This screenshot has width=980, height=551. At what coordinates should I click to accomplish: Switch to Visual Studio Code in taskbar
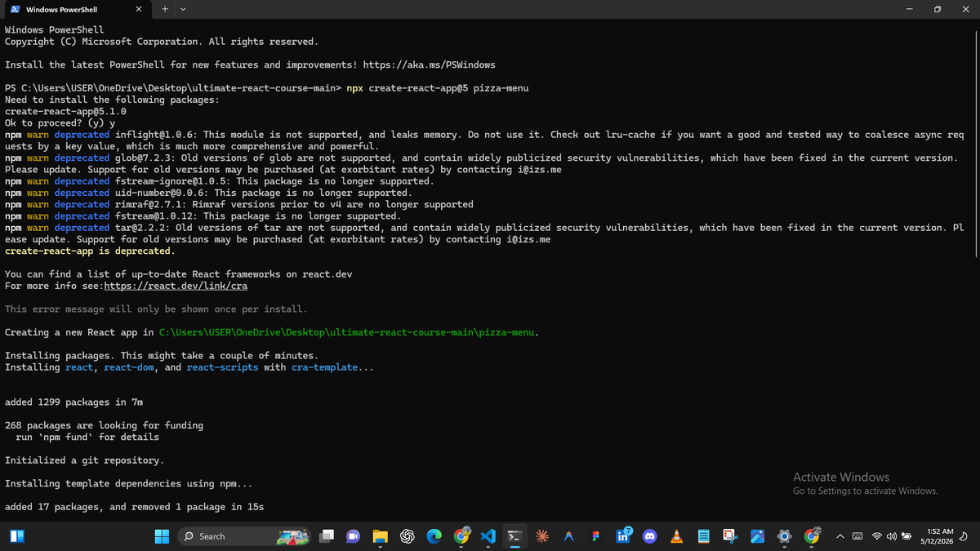pos(488,536)
